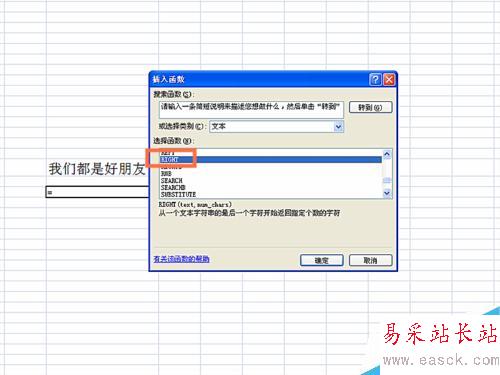Close the Insert Function dialog
Screen dimensions: 500x375
[x=389, y=80]
